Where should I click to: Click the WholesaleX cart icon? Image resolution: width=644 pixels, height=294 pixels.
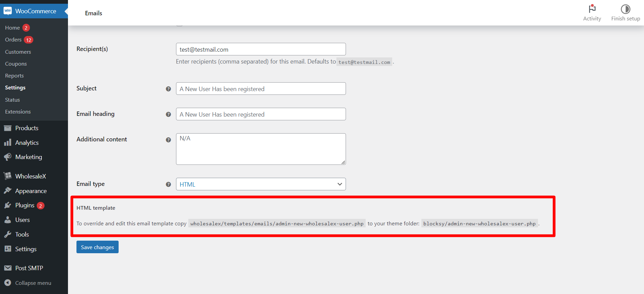7,176
